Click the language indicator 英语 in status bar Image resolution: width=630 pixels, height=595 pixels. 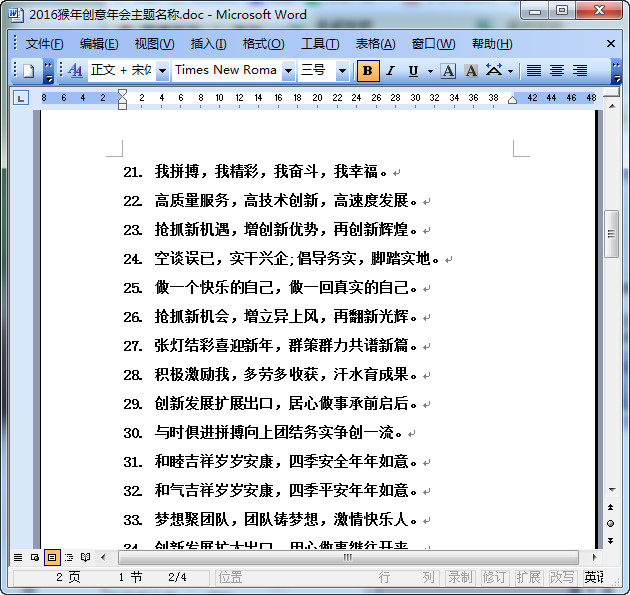pos(593,577)
